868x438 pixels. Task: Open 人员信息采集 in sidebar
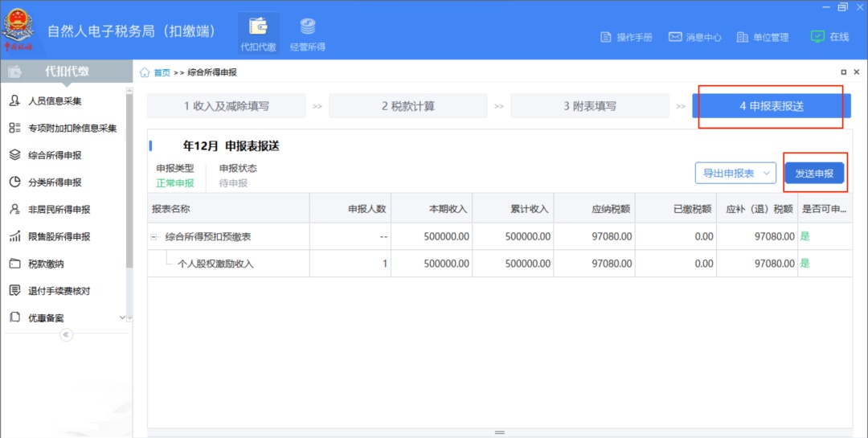coord(55,101)
